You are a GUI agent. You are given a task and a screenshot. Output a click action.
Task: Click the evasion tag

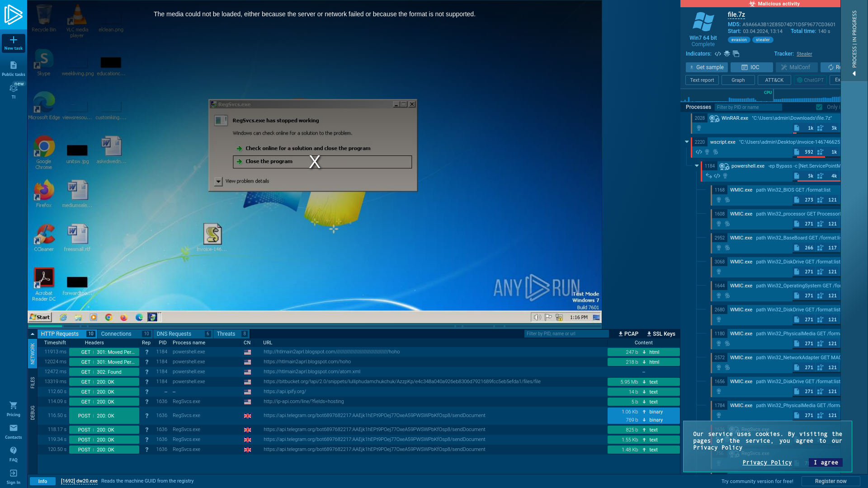coord(739,40)
